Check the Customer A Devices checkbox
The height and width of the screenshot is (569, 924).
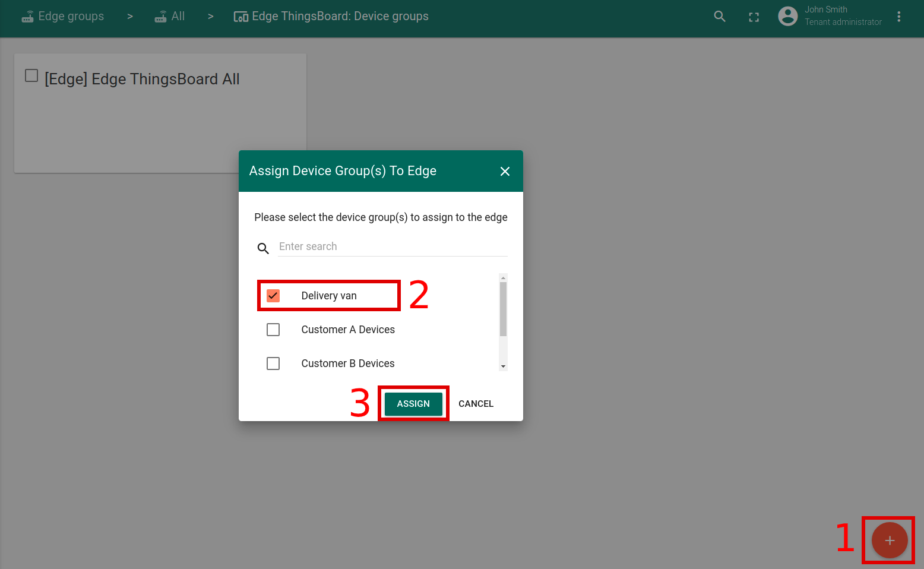[x=273, y=330]
